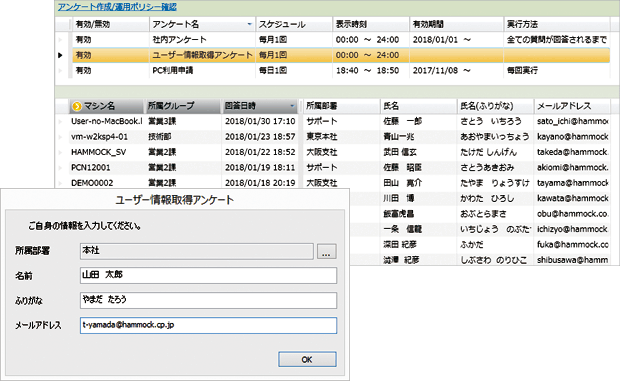Click the 所属部署 field showing 本社

coord(197,251)
